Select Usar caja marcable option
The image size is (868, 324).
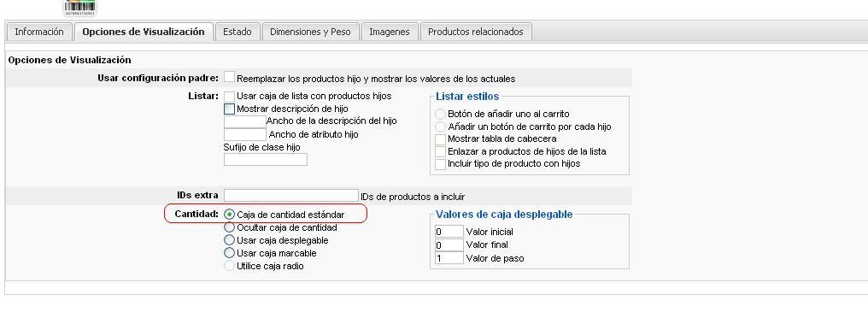[x=229, y=252]
